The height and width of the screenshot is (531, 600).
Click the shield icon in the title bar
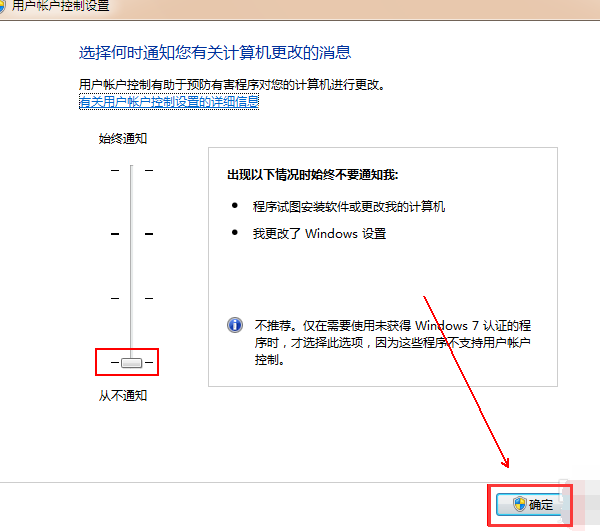(3, 5)
